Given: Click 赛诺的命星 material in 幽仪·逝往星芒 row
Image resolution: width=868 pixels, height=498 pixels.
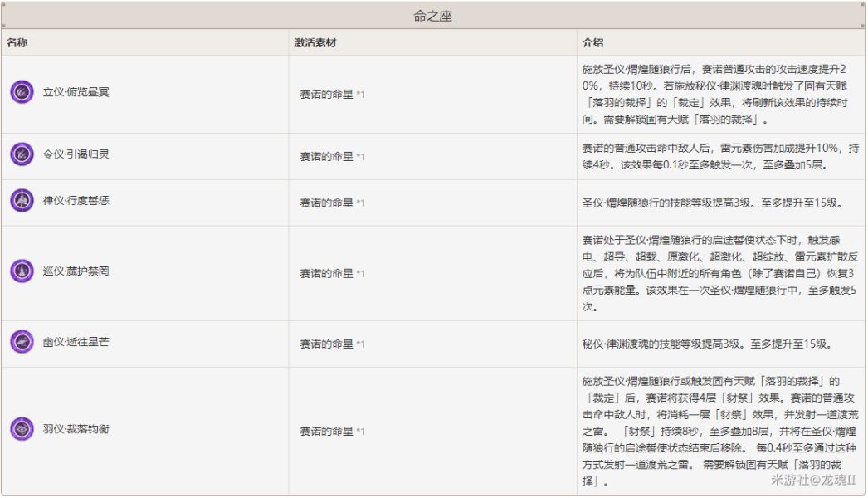Looking at the screenshot, I should 332,344.
